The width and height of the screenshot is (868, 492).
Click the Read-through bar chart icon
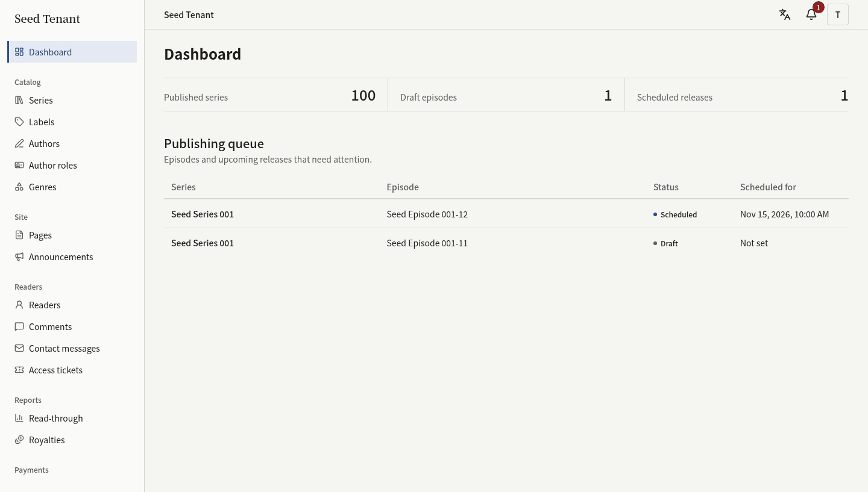click(x=19, y=418)
